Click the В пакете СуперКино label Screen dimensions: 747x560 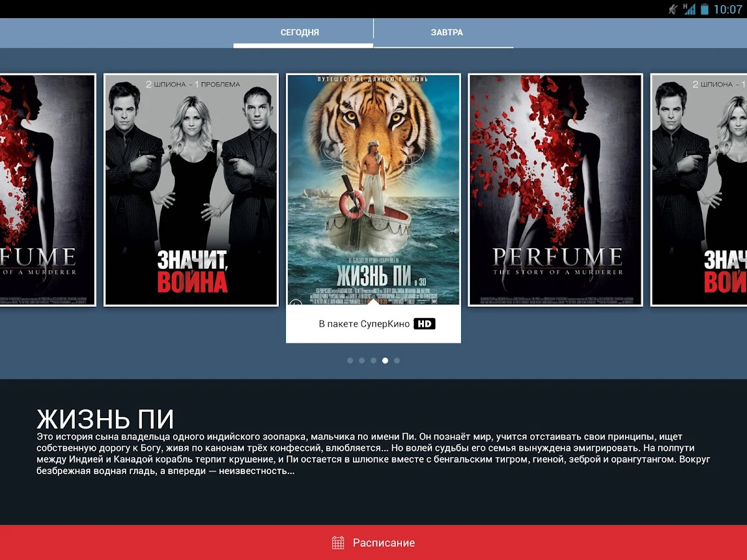pyautogui.click(x=364, y=324)
